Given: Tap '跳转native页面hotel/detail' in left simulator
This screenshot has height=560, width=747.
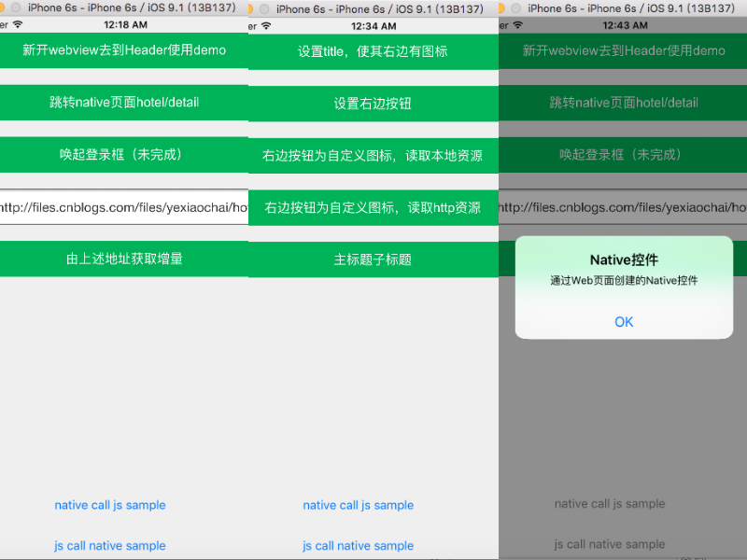Looking at the screenshot, I should pyautogui.click(x=124, y=103).
